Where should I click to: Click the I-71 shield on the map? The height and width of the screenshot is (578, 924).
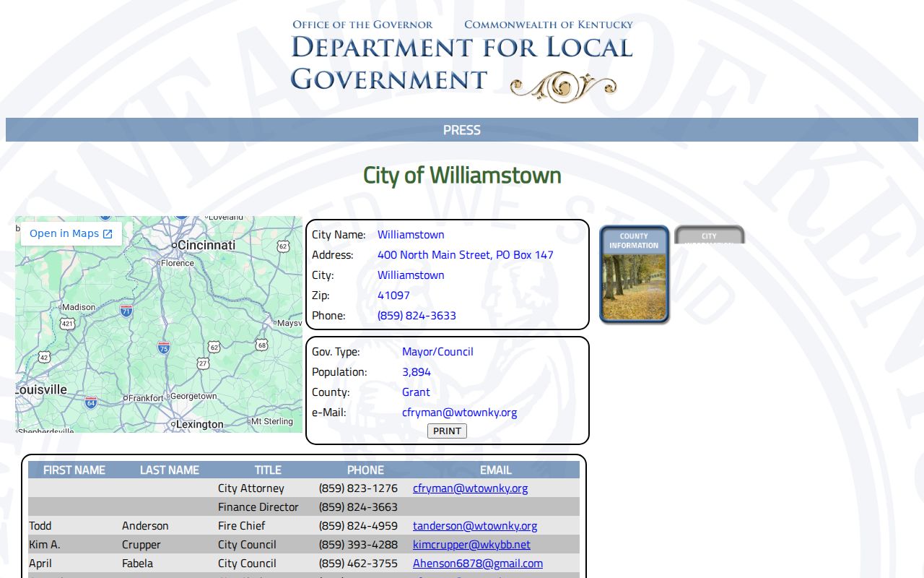pos(126,311)
